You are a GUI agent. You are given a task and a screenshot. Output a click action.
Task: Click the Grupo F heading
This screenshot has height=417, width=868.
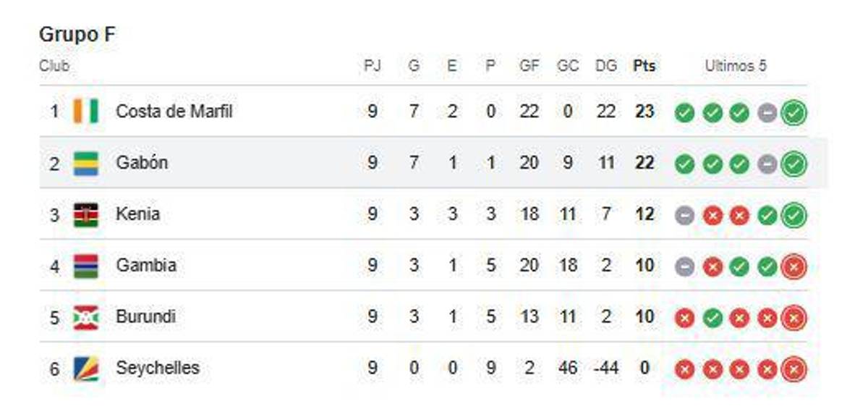pyautogui.click(x=77, y=35)
